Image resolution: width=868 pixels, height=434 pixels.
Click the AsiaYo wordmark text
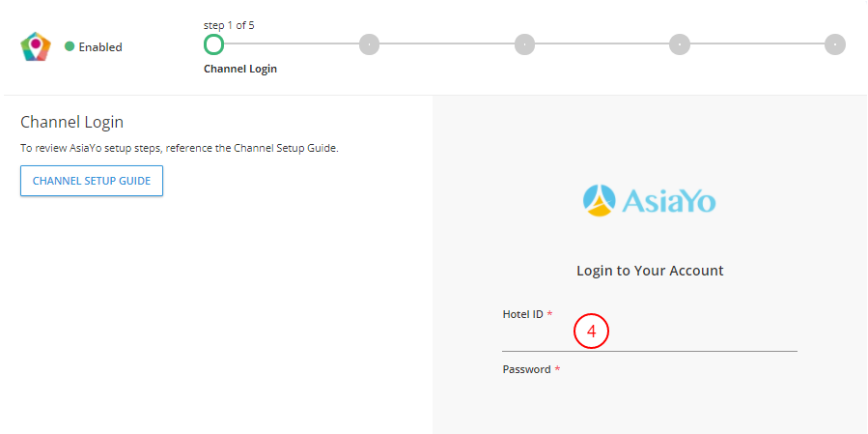tap(668, 200)
